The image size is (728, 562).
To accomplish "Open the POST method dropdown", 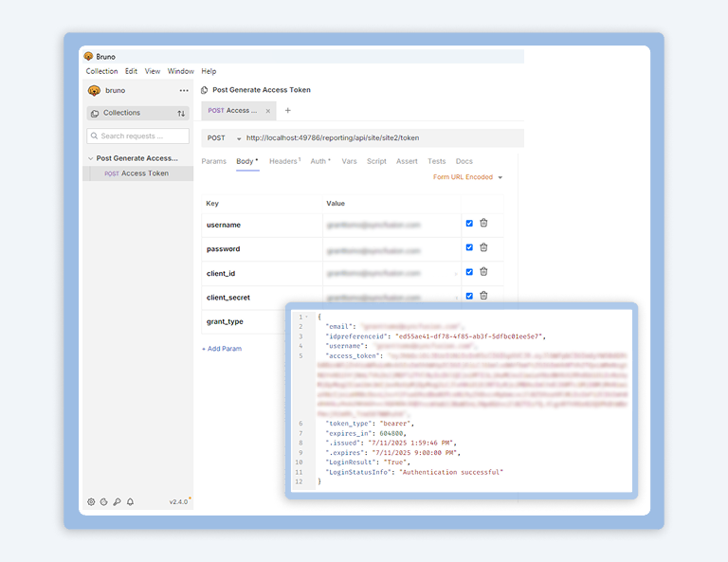I will pos(224,138).
